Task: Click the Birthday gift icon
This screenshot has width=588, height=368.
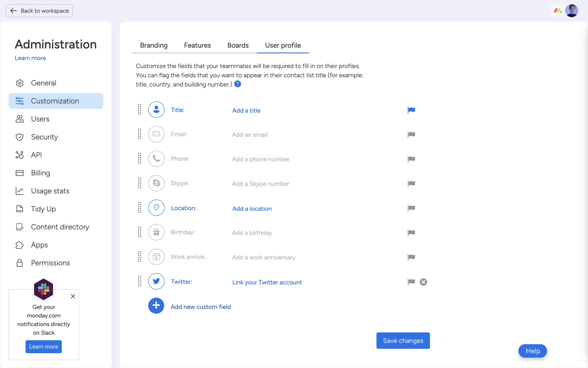Action: [x=156, y=232]
